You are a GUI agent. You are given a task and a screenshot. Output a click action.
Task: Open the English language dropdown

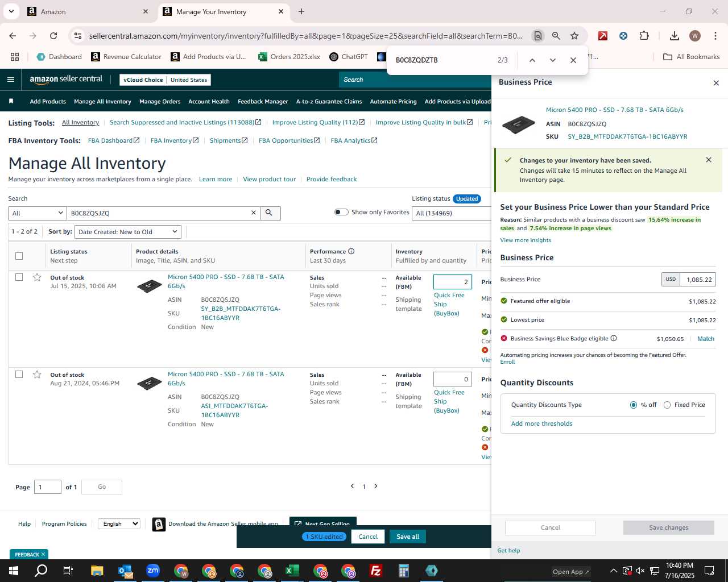coord(119,523)
